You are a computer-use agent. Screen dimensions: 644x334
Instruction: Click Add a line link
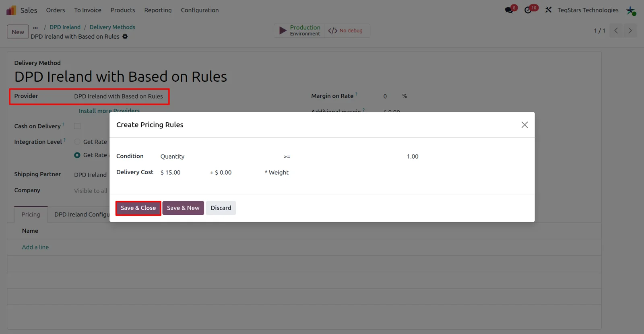click(35, 247)
